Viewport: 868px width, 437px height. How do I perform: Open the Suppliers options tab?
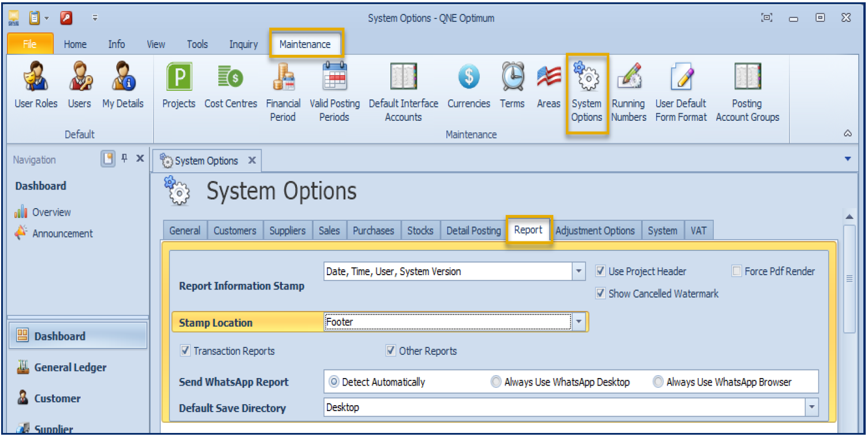(x=288, y=231)
